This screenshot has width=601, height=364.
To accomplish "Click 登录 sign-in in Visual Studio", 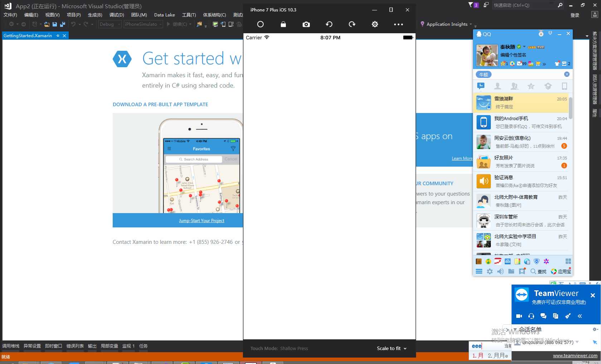I will tap(575, 15).
